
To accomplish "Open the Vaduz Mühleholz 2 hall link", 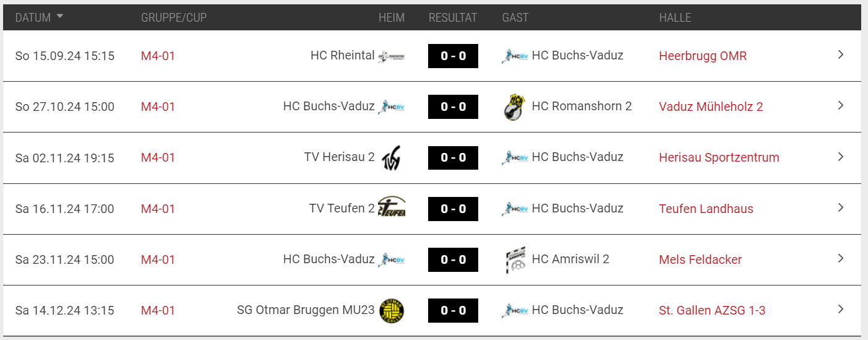I will [x=711, y=107].
